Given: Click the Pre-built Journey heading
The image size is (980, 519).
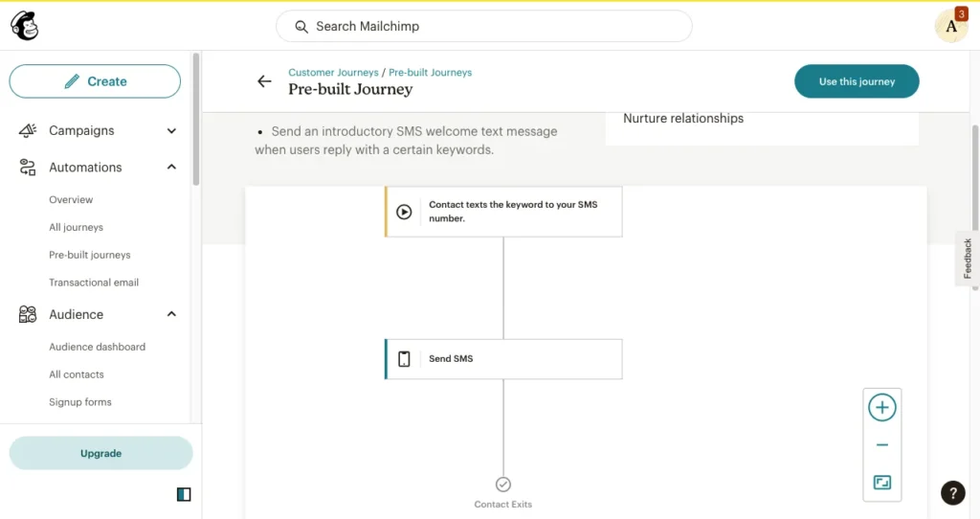Looking at the screenshot, I should coord(350,89).
